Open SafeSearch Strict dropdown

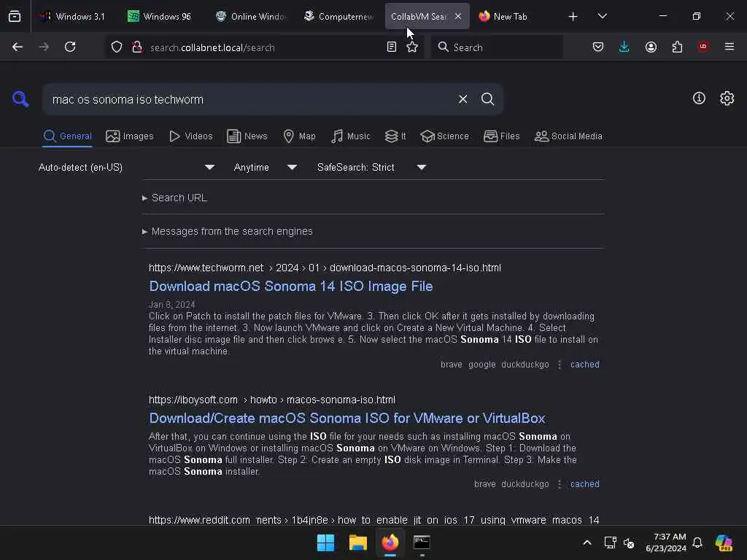click(371, 168)
